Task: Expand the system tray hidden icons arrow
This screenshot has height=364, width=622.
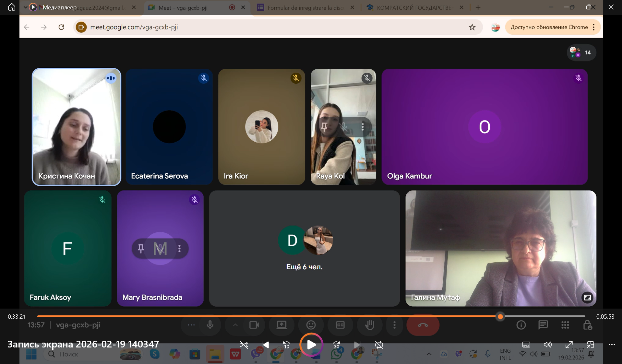Action: coord(429,354)
